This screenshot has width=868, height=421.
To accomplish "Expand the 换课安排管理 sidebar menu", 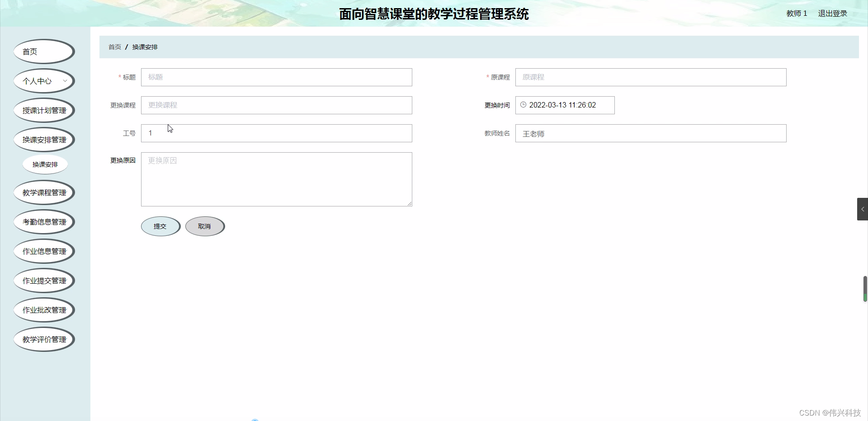I will 44,139.
